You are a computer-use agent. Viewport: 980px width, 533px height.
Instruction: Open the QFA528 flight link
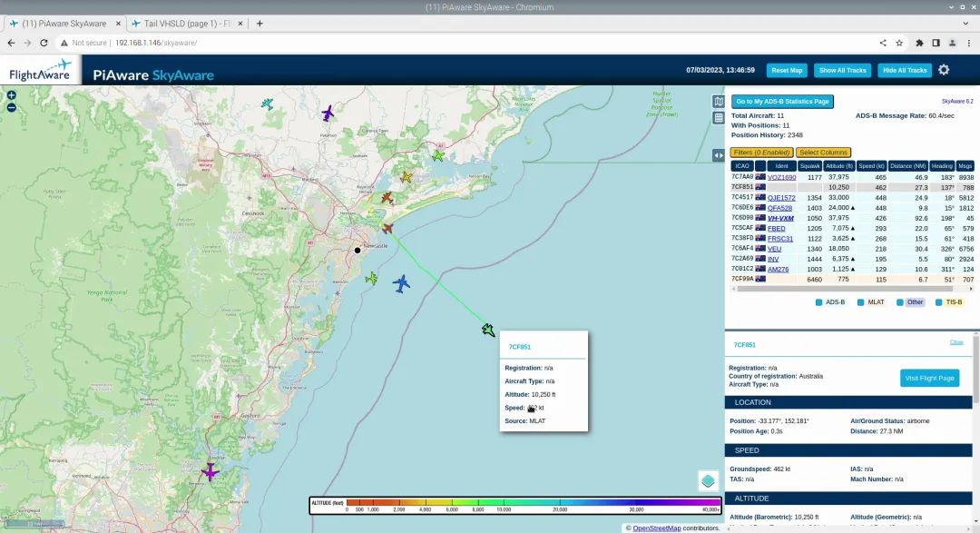click(x=779, y=208)
